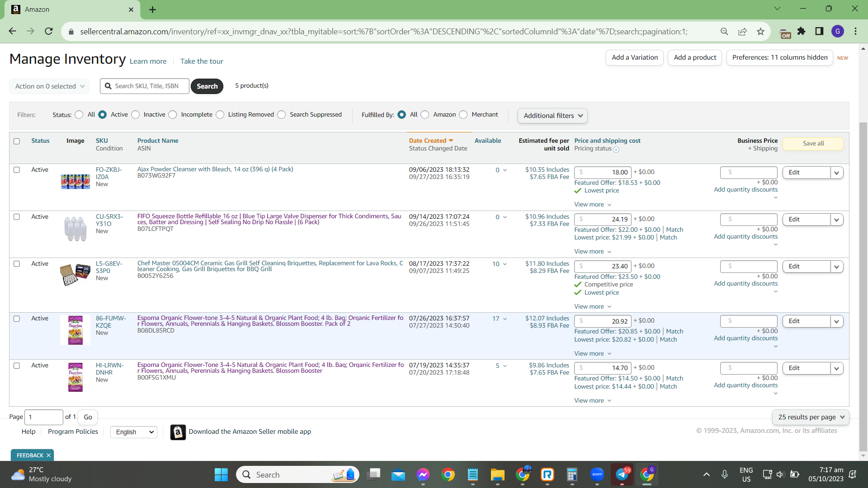Sort by Available column header

(488, 141)
